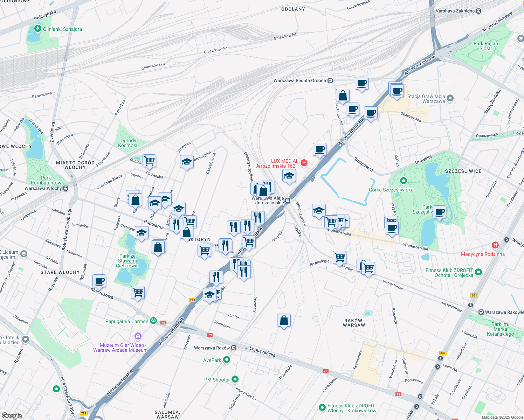The height and width of the screenshot is (420, 524).
Task: Select the 'MIASTO OGRÓD WŁOCHY' label
Action: [x=75, y=165]
